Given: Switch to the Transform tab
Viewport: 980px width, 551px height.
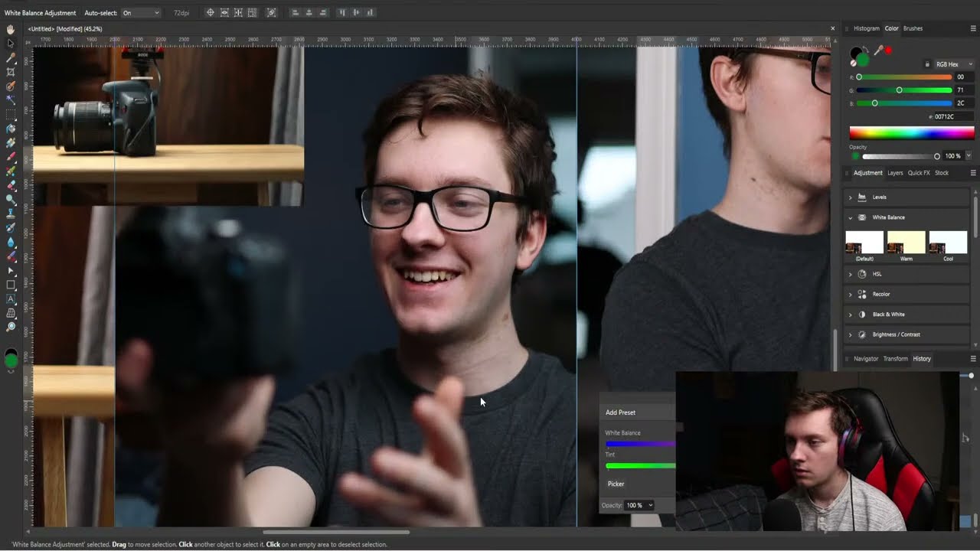Looking at the screenshot, I should pyautogui.click(x=895, y=358).
